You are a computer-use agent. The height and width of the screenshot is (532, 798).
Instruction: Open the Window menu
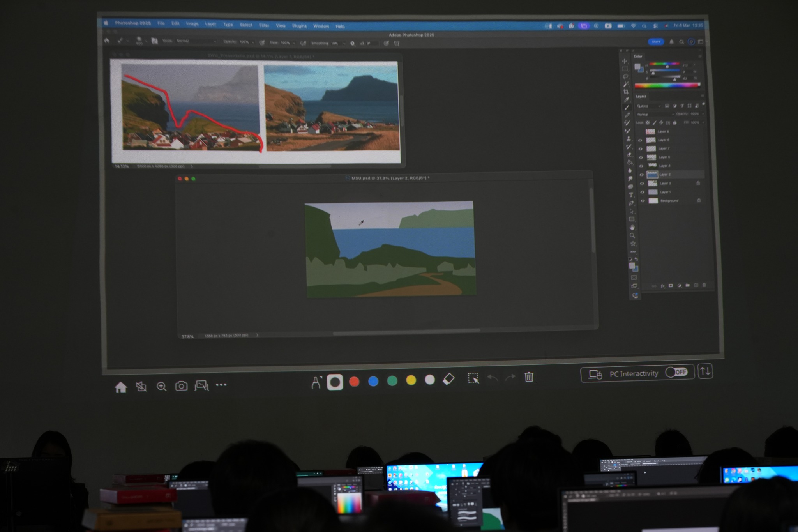(321, 26)
